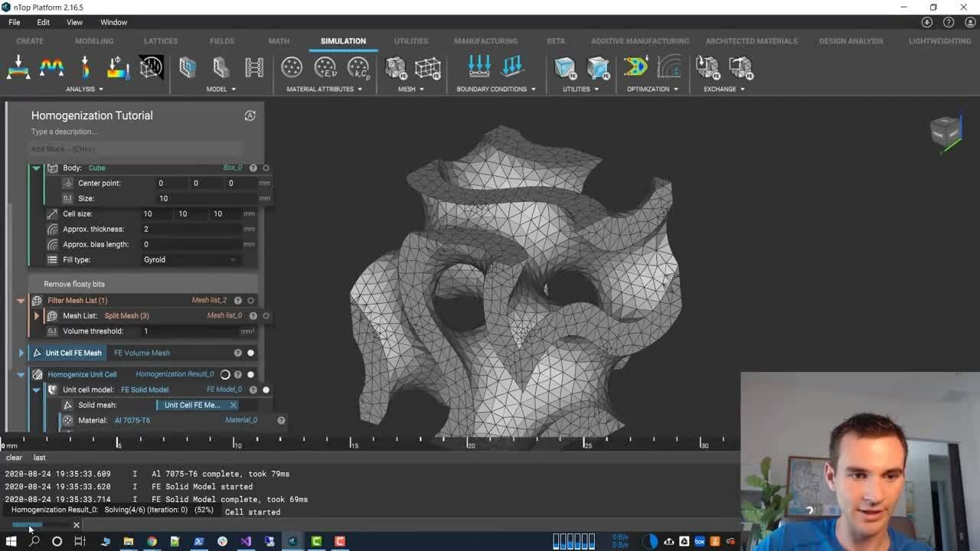The width and height of the screenshot is (980, 551).
Task: Remove the Unit Cell FE Mesh chip
Action: pyautogui.click(x=233, y=405)
